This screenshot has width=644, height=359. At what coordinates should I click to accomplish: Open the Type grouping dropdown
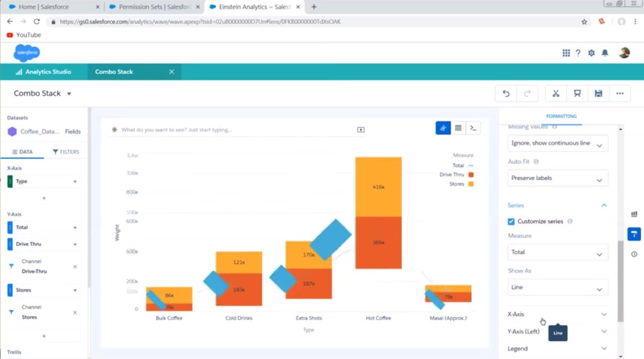click(75, 181)
